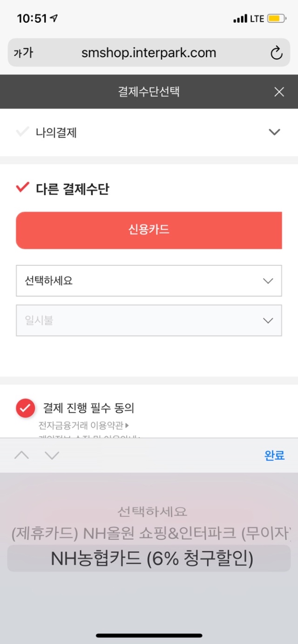
Task: Tap the 결제수단선택 header title
Action: [x=149, y=92]
